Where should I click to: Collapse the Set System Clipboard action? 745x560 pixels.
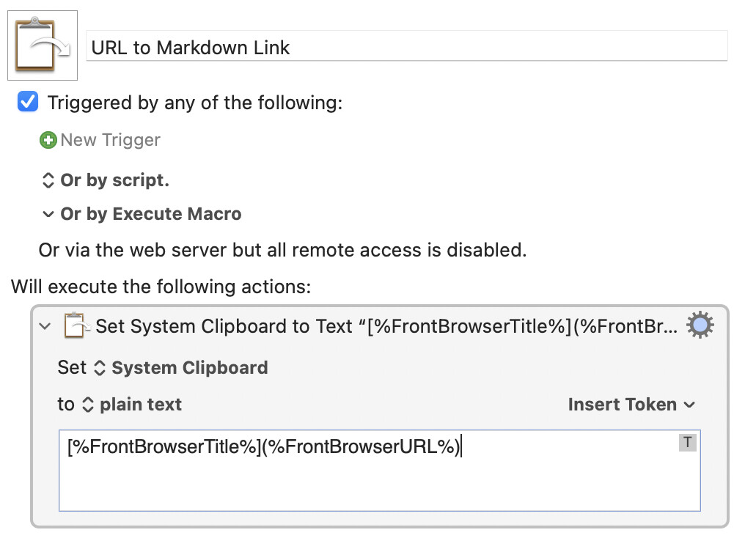click(x=45, y=326)
